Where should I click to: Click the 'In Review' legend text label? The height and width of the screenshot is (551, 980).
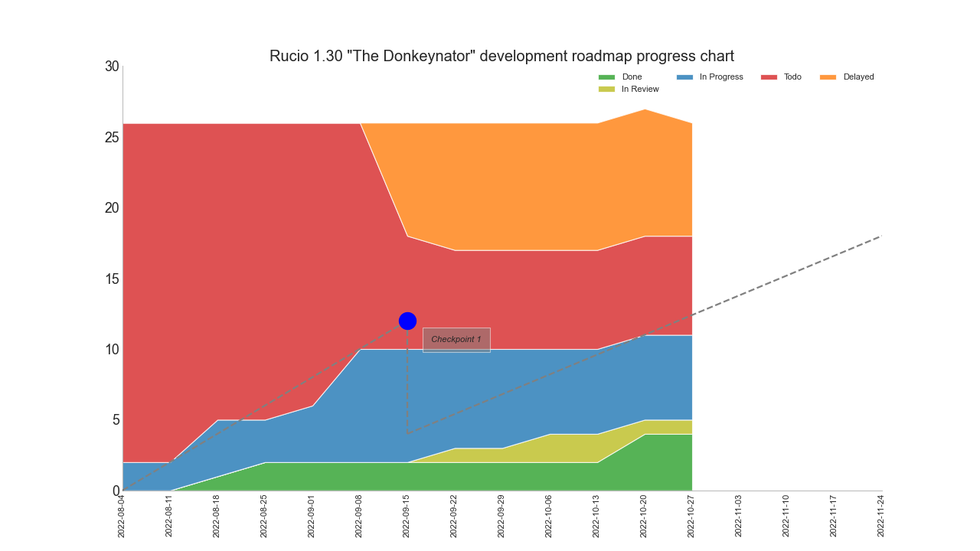pyautogui.click(x=640, y=90)
